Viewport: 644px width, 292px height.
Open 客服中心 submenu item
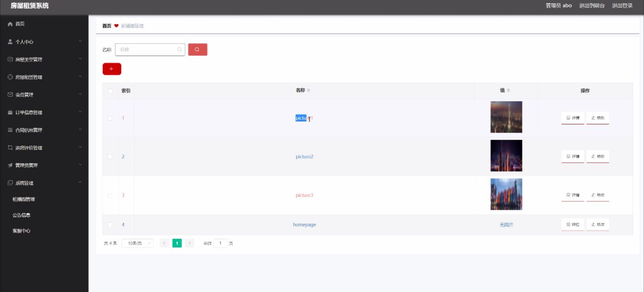(22, 231)
